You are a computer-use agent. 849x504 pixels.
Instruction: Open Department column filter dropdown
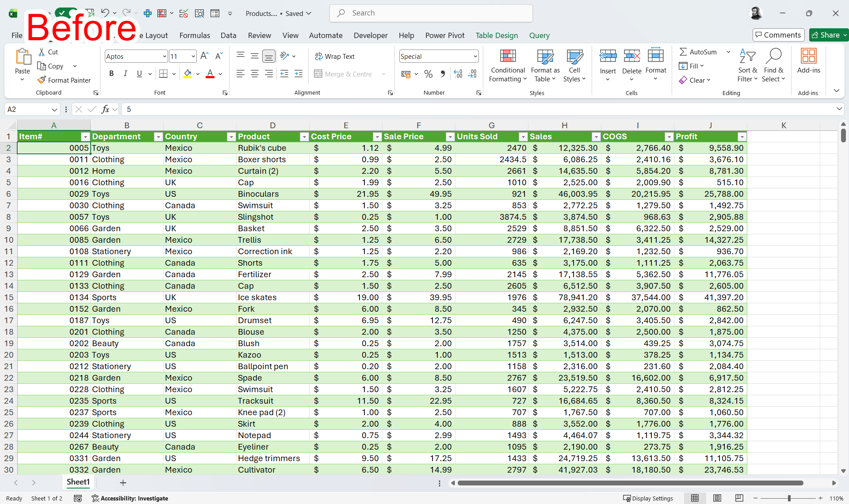(158, 137)
